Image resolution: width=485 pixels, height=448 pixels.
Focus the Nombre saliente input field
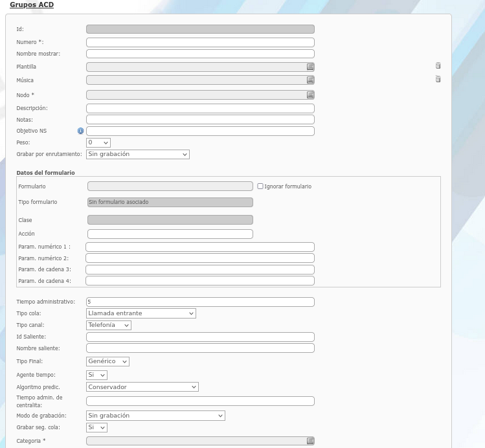tap(200, 348)
